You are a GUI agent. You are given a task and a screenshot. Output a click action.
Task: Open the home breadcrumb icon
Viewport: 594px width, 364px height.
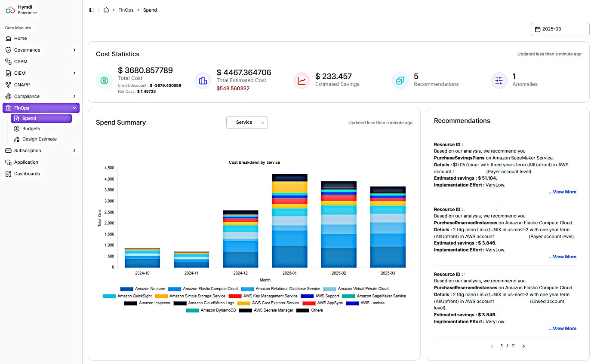pyautogui.click(x=106, y=10)
